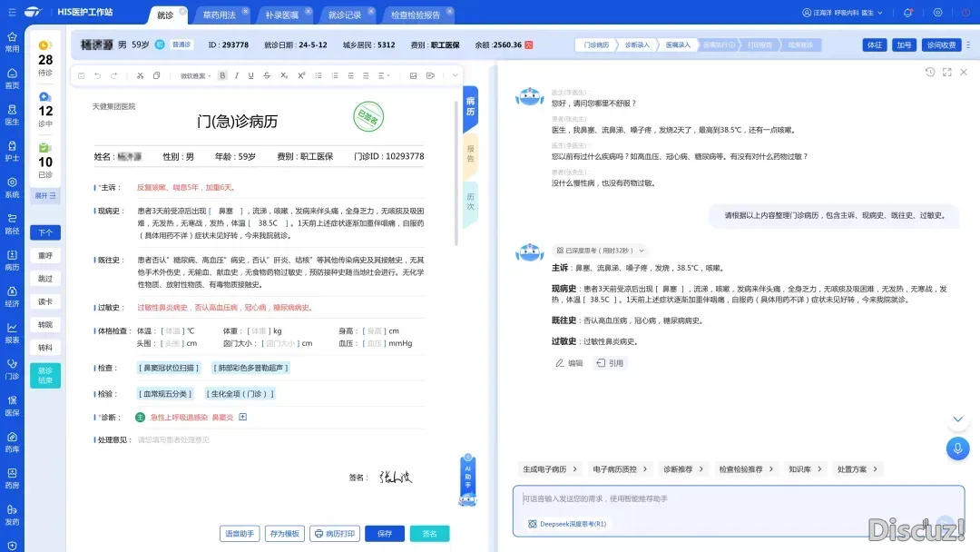
Task: Switch to the 就诊记录 tab
Action: pyautogui.click(x=345, y=15)
